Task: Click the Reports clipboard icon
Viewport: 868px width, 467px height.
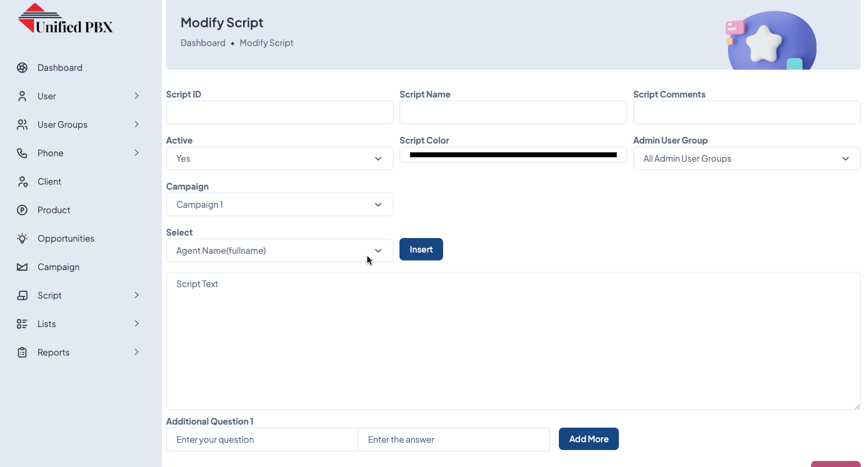Action: click(x=22, y=353)
